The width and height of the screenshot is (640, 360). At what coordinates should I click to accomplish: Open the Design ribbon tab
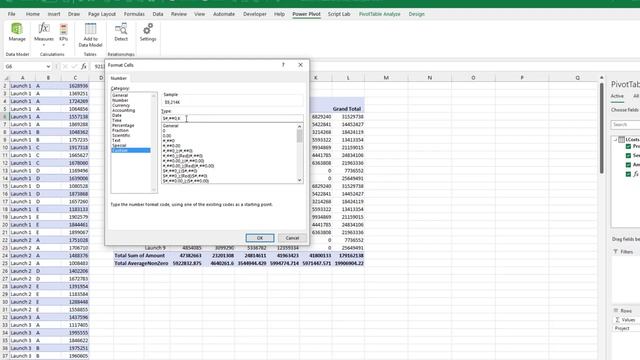pos(416,14)
